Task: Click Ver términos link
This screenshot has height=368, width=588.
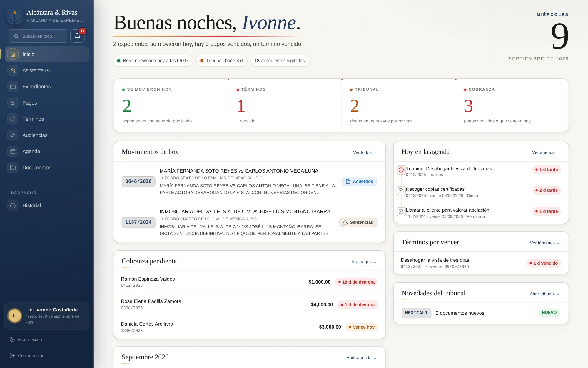Action: coord(545,243)
